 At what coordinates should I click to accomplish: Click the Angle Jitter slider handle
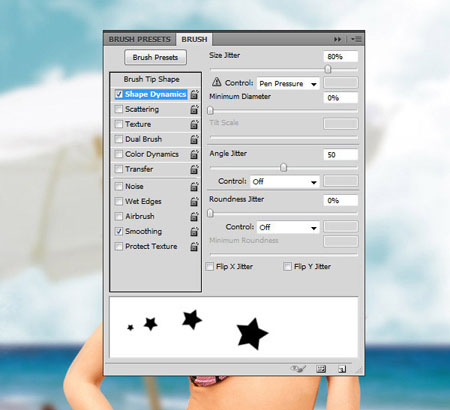click(x=283, y=167)
